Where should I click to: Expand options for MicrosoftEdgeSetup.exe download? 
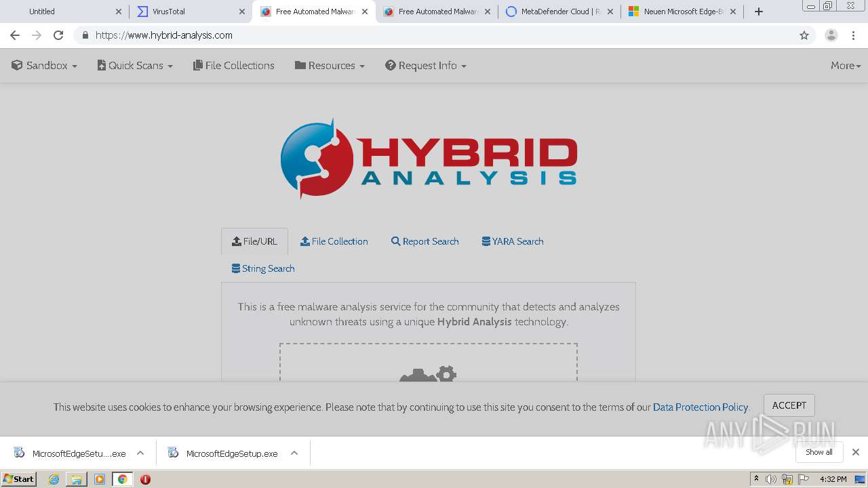click(x=294, y=453)
